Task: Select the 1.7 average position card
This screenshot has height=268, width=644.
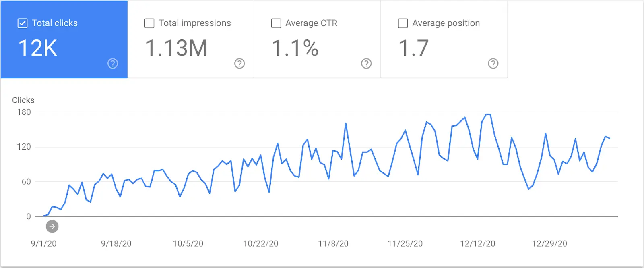Action: click(x=444, y=39)
